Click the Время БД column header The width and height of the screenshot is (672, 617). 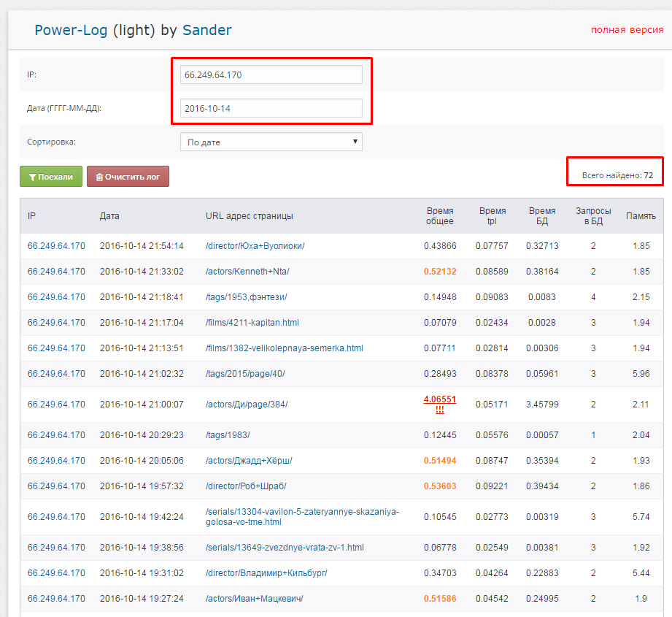(x=542, y=216)
